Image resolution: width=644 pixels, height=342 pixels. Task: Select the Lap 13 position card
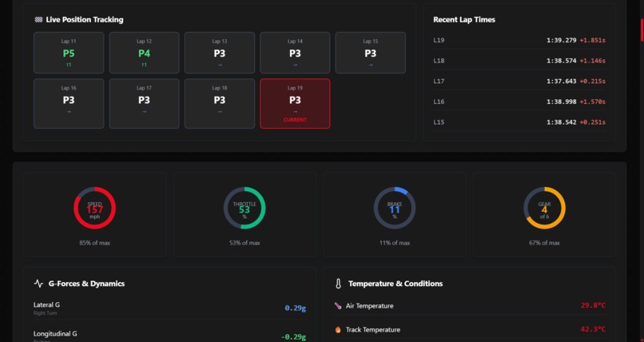[x=219, y=53]
